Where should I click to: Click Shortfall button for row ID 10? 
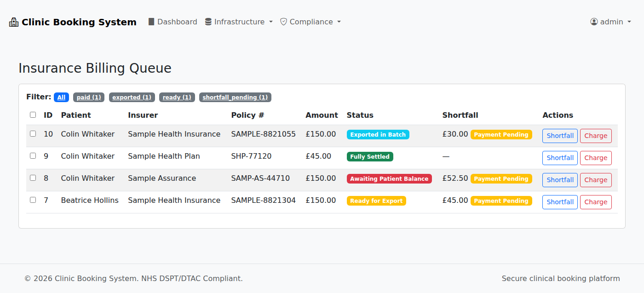click(x=560, y=136)
